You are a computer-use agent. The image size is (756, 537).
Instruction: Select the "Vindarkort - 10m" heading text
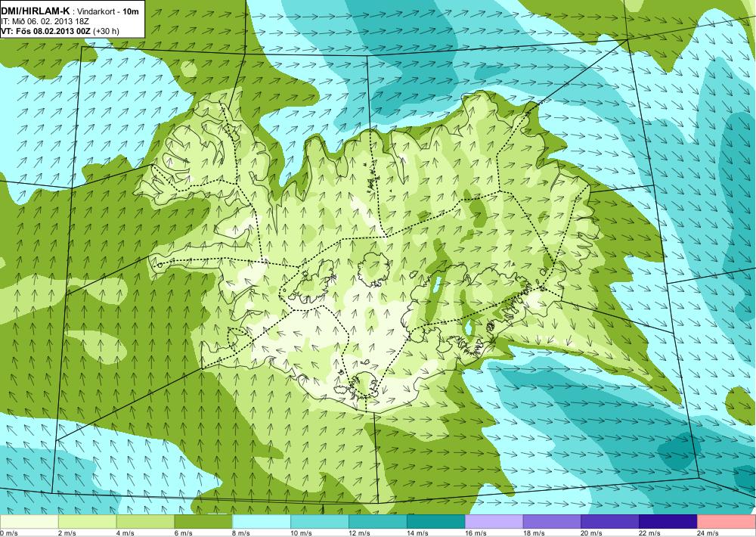pos(108,11)
